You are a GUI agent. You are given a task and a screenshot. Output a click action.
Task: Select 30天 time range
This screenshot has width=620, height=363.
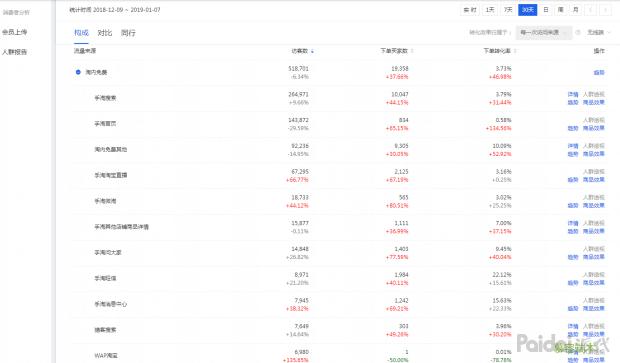pyautogui.click(x=527, y=10)
